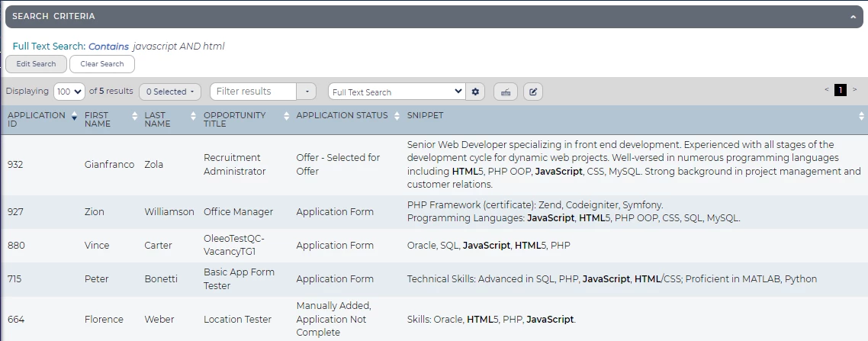
Task: Go to the previous results page
Action: pyautogui.click(x=827, y=90)
